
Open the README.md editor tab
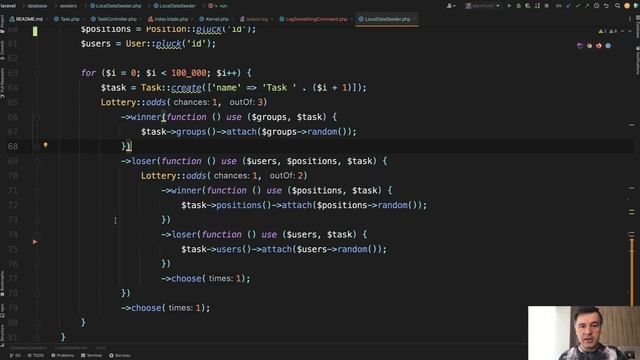click(x=26, y=19)
